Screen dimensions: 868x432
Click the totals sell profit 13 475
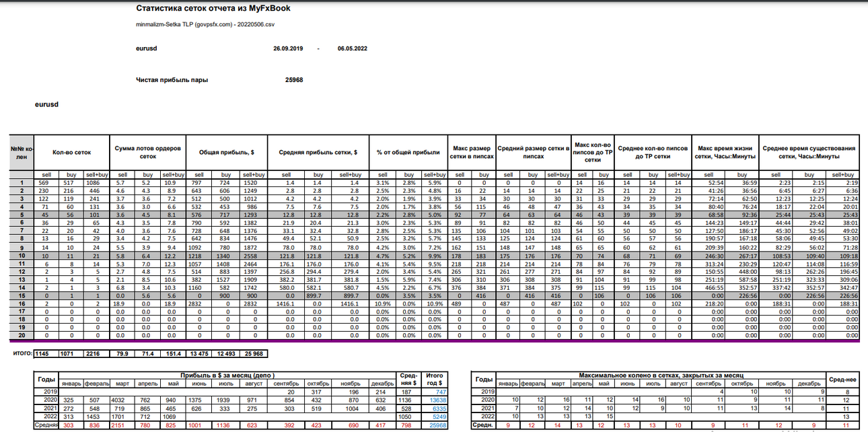point(198,353)
